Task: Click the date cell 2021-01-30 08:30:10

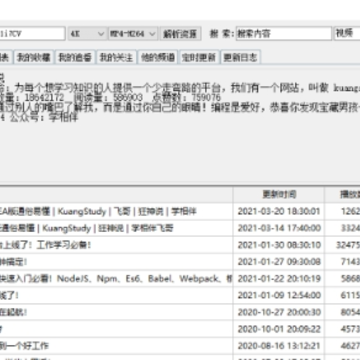Action: click(279, 245)
